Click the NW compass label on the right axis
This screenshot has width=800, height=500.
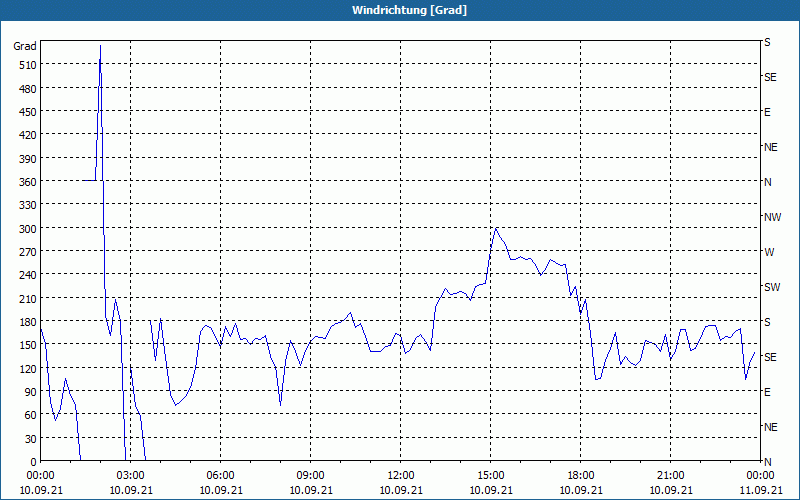tap(772, 217)
